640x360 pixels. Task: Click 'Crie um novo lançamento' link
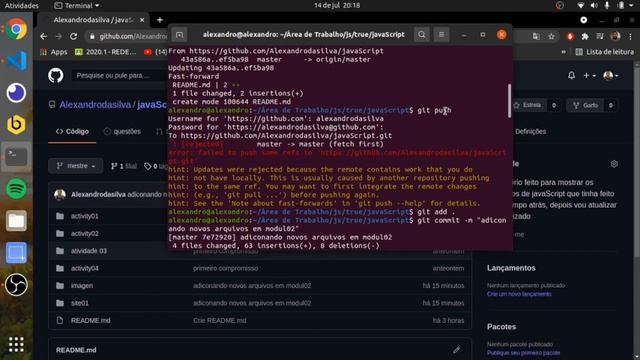coord(519,294)
